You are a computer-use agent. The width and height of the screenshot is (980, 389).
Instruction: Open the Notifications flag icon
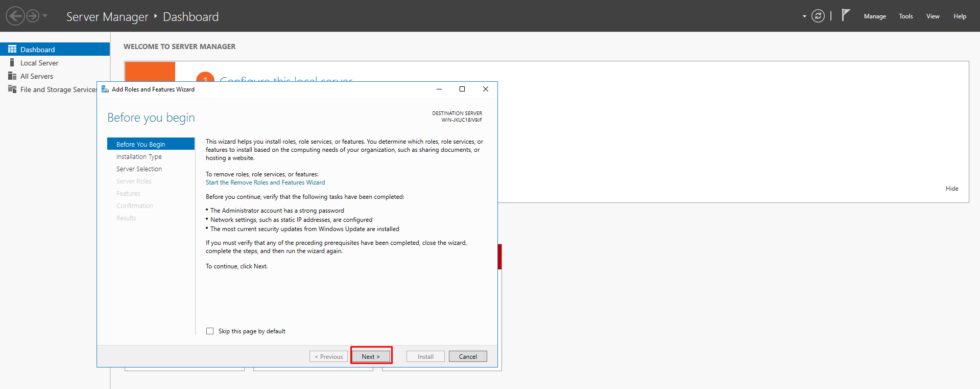[x=846, y=15]
